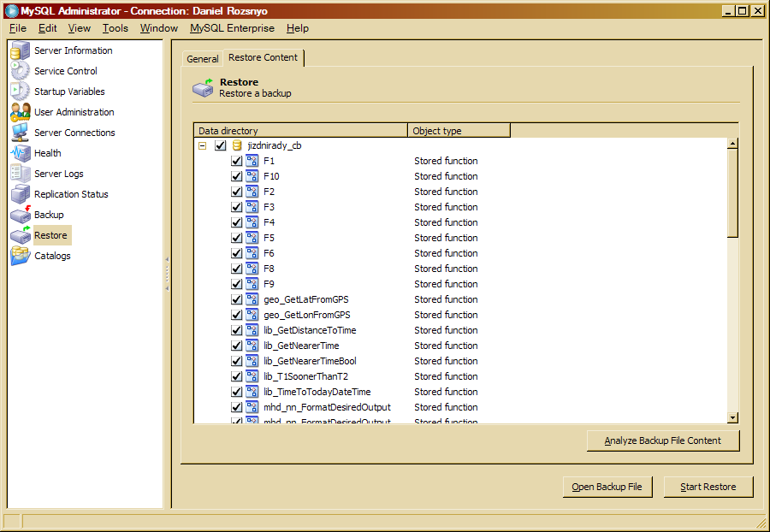Image resolution: width=770 pixels, height=532 pixels.
Task: Switch to the General tab
Action: point(202,59)
